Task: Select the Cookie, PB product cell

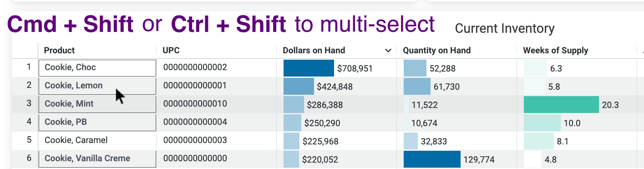Action: pos(97,123)
